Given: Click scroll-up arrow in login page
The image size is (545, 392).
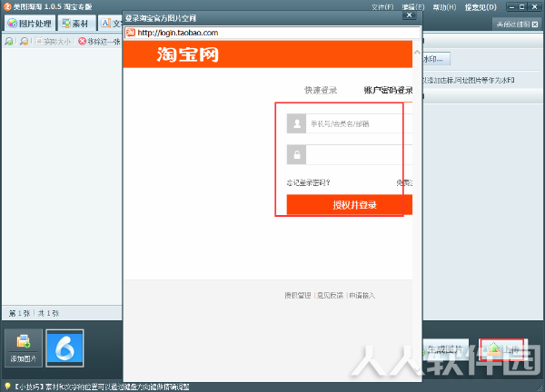Looking at the screenshot, I should point(417,53).
